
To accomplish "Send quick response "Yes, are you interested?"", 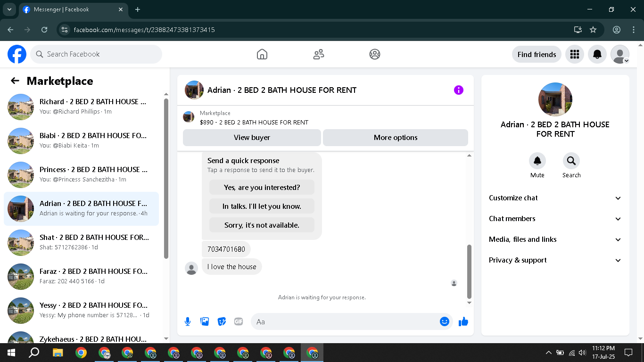I will pos(262,188).
